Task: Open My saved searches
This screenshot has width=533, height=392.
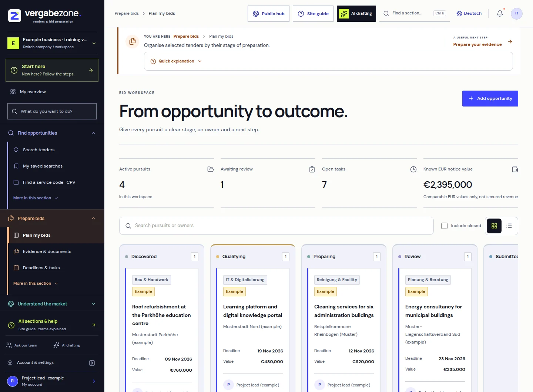Action: tap(56, 166)
